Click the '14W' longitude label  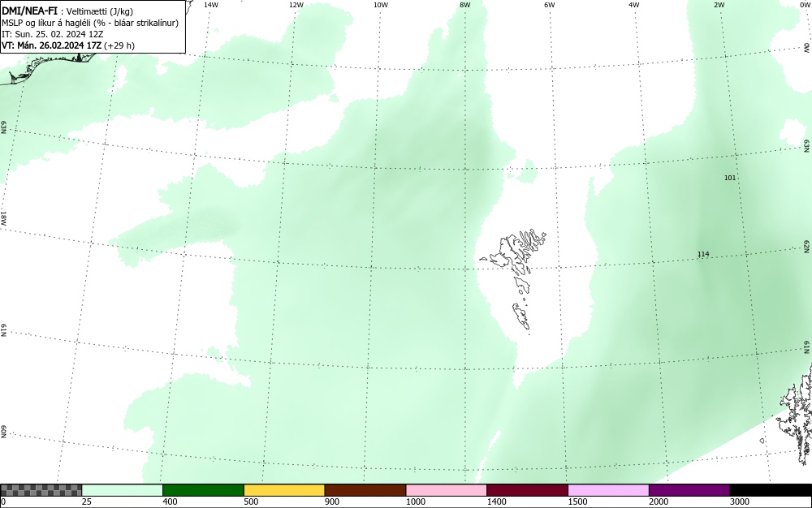coord(211,5)
